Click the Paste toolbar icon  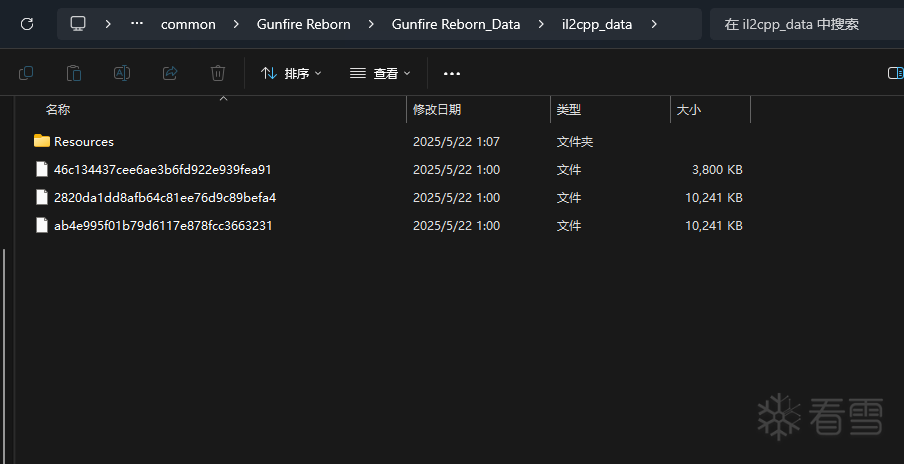coord(74,73)
